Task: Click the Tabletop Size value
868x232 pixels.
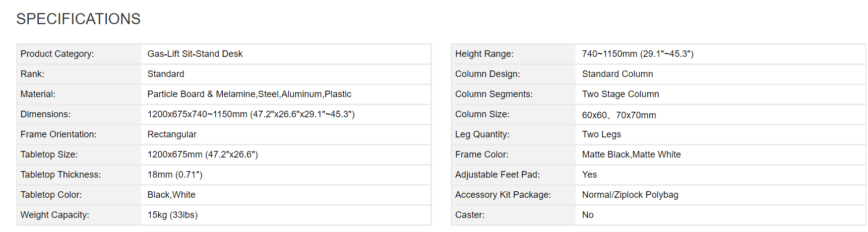Action: pos(202,154)
